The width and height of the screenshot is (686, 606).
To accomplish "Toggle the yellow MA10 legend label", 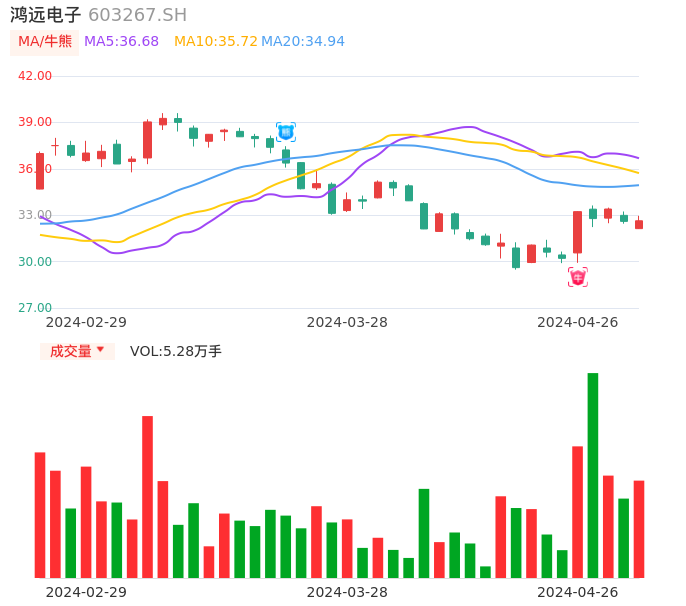I will click(x=215, y=42).
